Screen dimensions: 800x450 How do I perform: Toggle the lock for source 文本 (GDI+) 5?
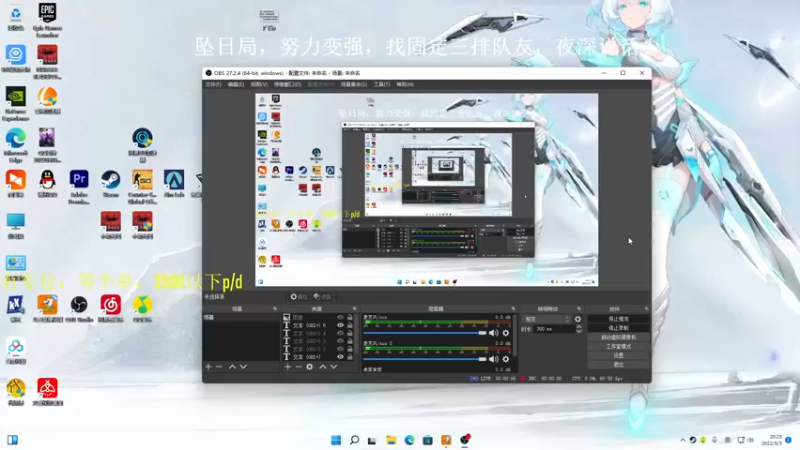click(x=350, y=325)
